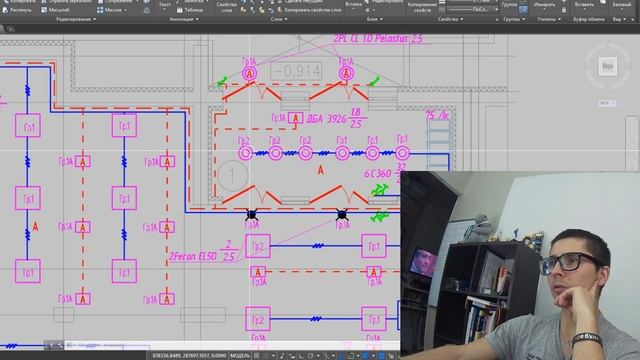This screenshot has height=360, width=640.
Task: Open a new drawing tab with plus
Action: [11, 29]
